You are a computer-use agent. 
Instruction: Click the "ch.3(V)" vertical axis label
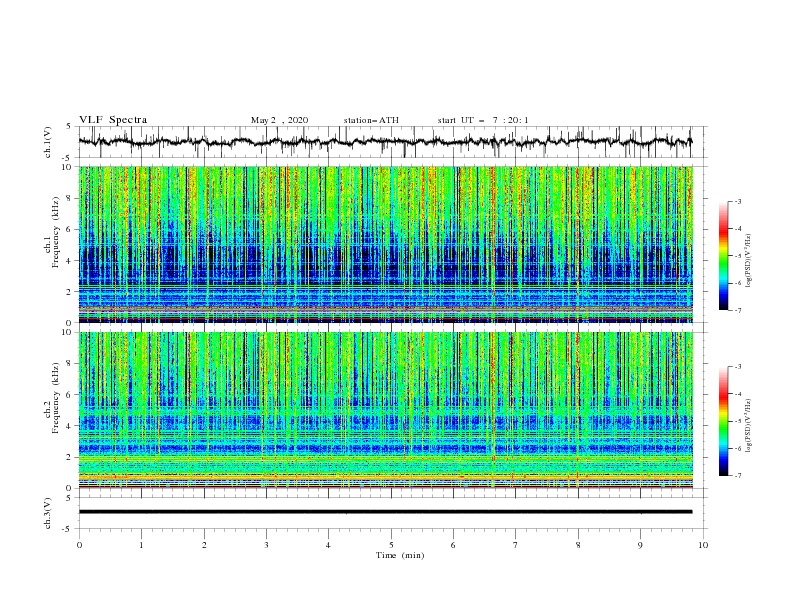coord(48,513)
